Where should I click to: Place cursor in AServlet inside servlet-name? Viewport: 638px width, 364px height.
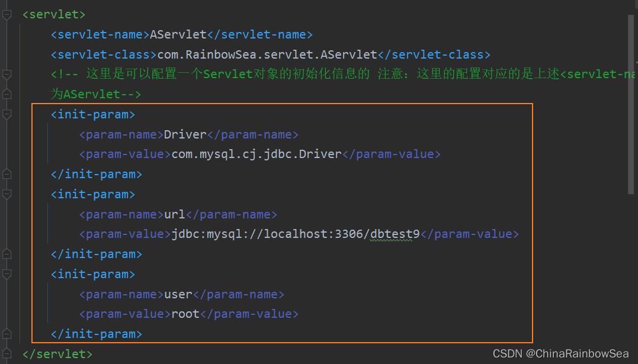(x=178, y=34)
